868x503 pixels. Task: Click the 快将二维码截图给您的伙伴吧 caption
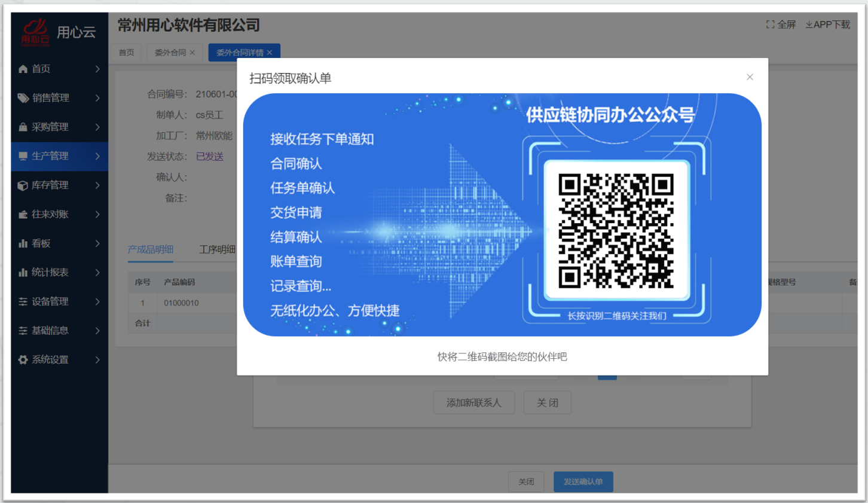502,356
